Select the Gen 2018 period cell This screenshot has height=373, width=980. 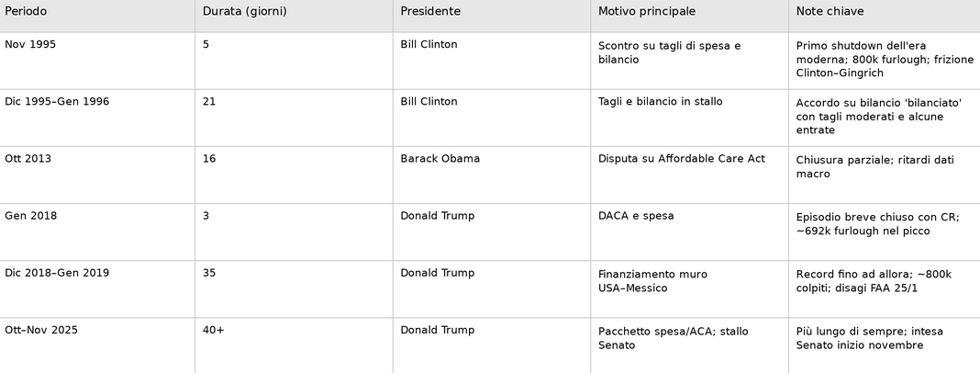(x=30, y=216)
